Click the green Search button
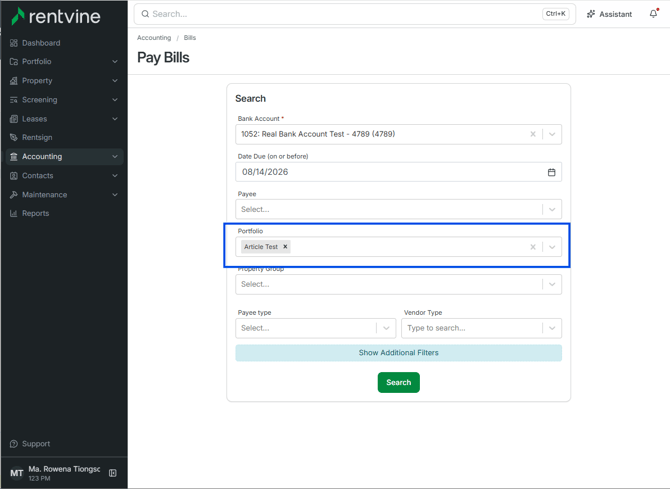 point(398,383)
